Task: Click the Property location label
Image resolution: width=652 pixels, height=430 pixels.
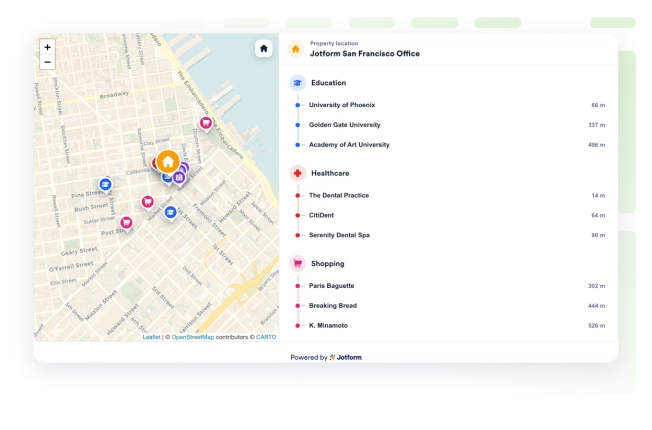Action: (334, 43)
